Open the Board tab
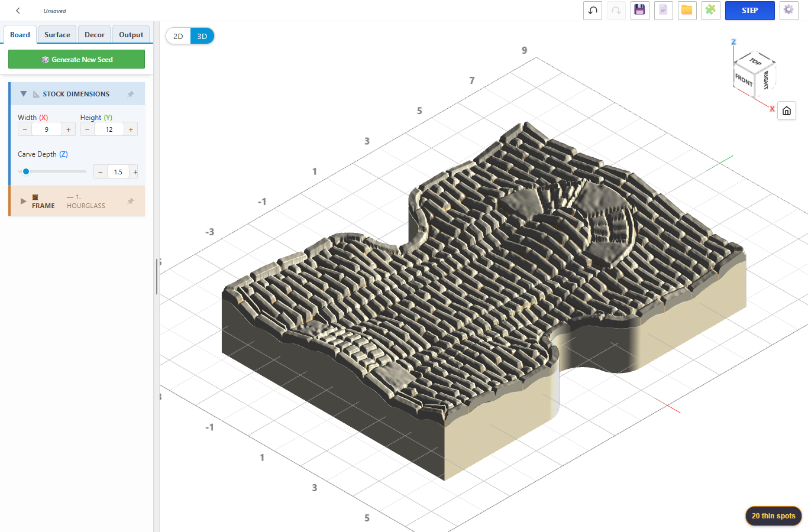 20,35
